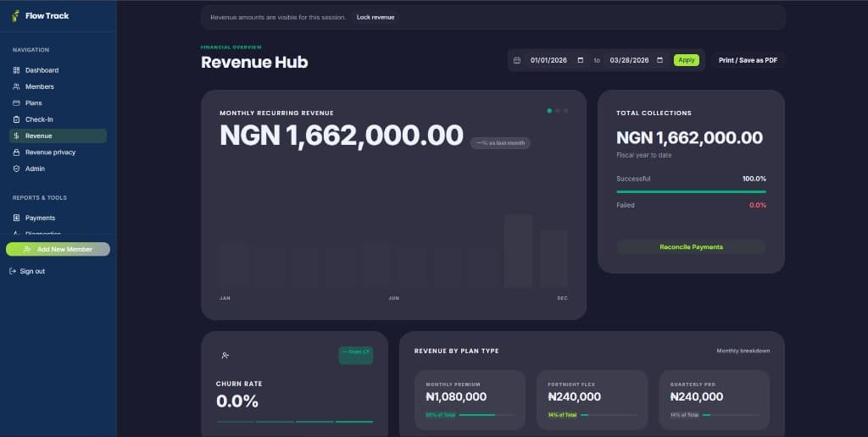Click the Monthly Premium share progress bar
The width and height of the screenshot is (868, 437).
click(x=486, y=415)
